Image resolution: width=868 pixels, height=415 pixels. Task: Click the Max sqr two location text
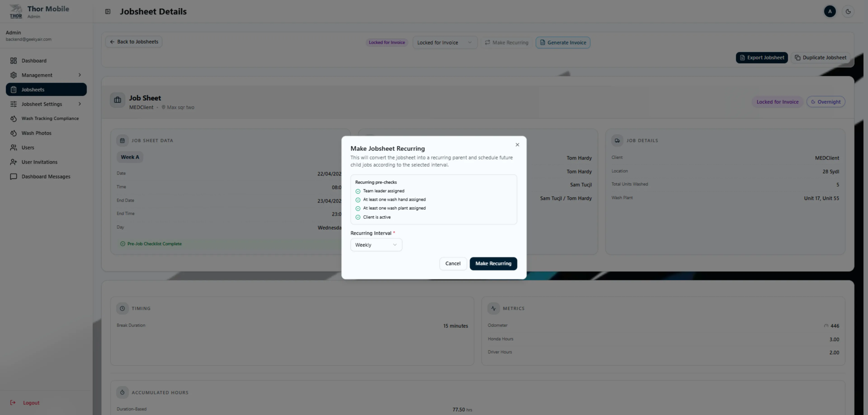tap(181, 107)
